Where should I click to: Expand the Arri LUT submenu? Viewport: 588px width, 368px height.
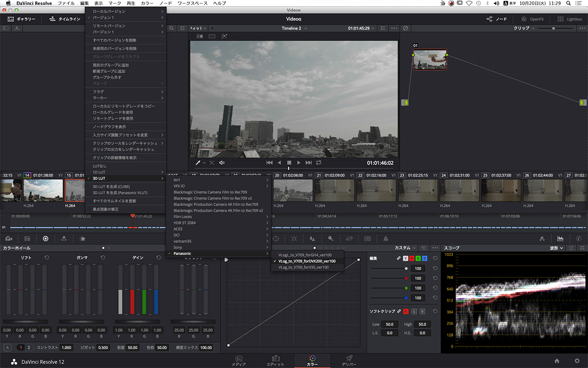218,180
